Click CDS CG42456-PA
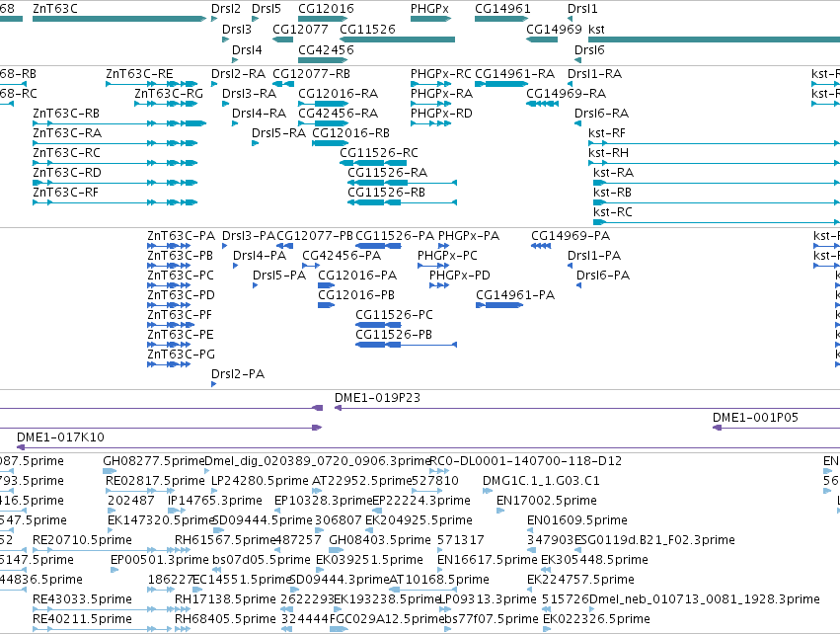 click(x=342, y=256)
